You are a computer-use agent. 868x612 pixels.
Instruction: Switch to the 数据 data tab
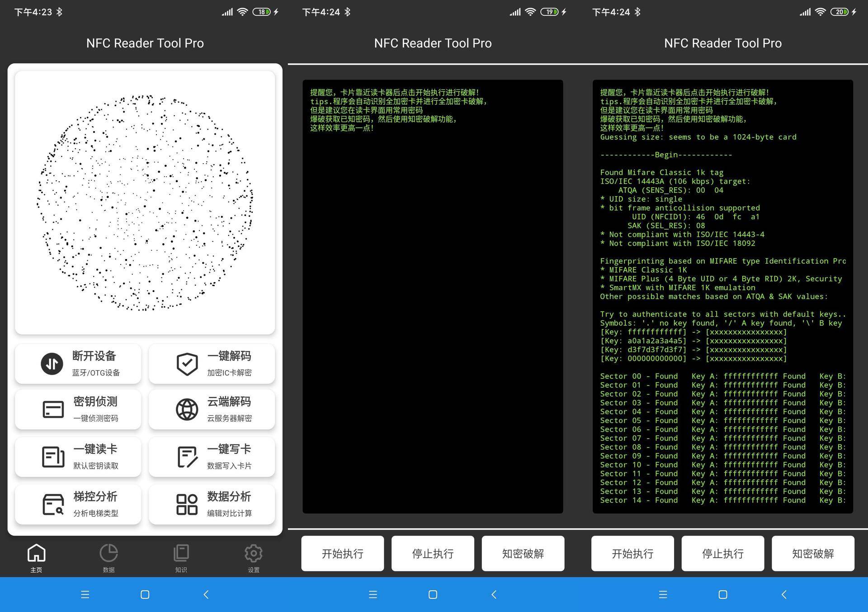pyautogui.click(x=108, y=558)
